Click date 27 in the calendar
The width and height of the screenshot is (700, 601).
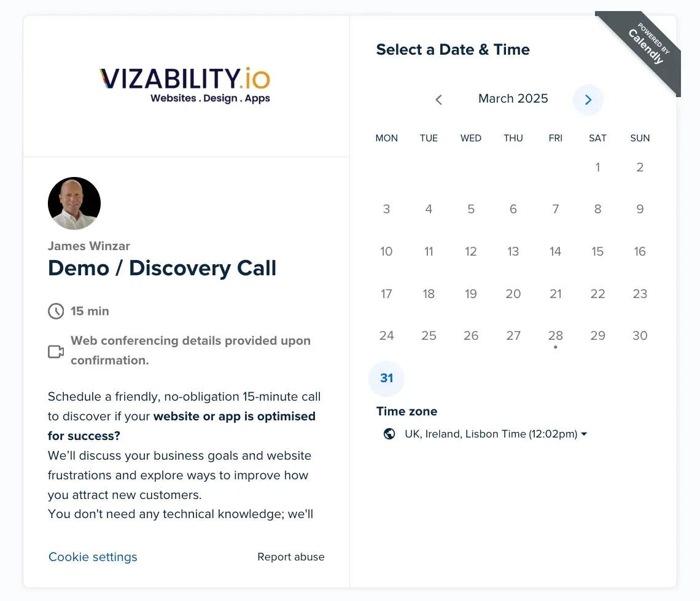(513, 336)
